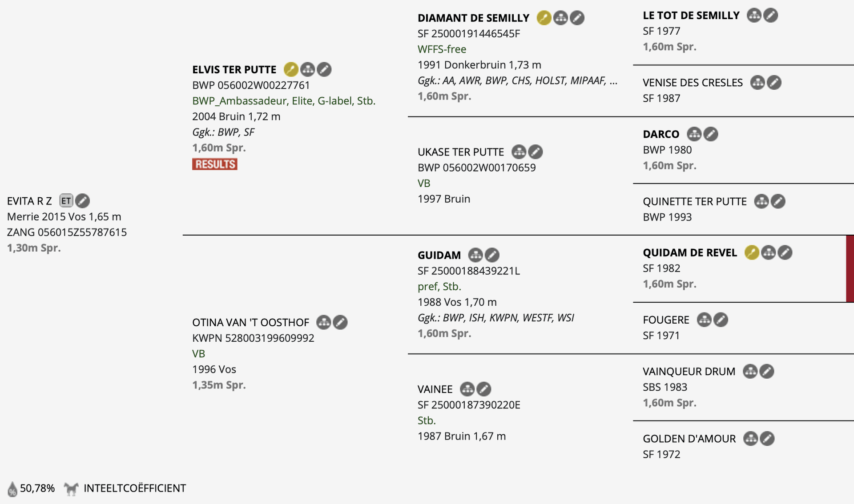Open pedigree tree icon beside Elvis Ter Putte
The height and width of the screenshot is (504, 854).
click(x=307, y=69)
